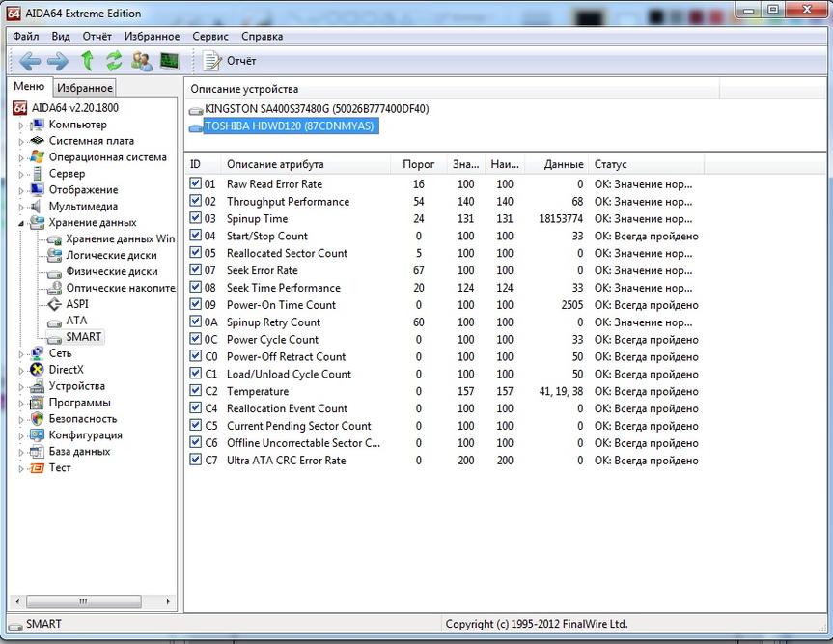Click the AIDA64 v2.20.1800 root icon

point(19,108)
